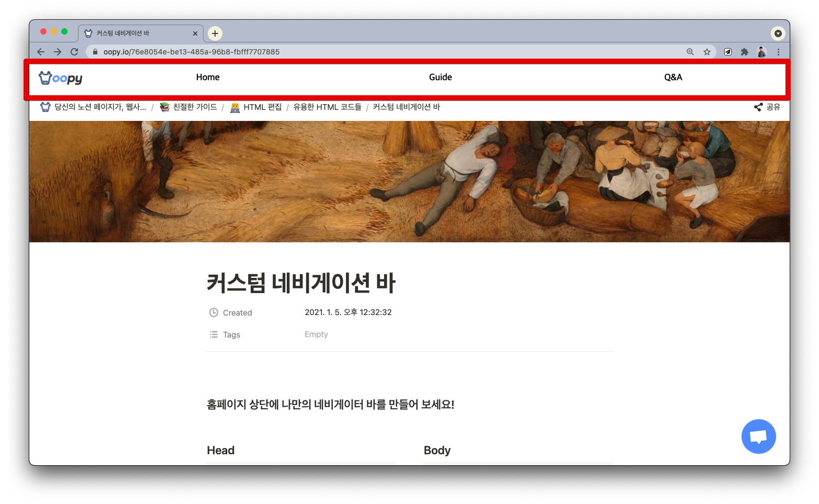819x504 pixels.
Task: Click the lock icon in address bar
Action: click(x=95, y=52)
